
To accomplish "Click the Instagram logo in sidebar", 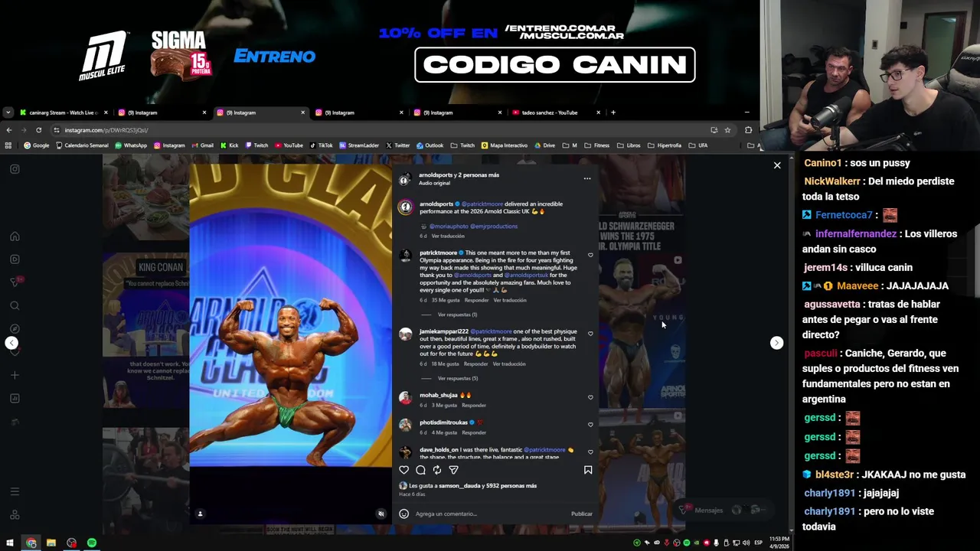I will [15, 169].
